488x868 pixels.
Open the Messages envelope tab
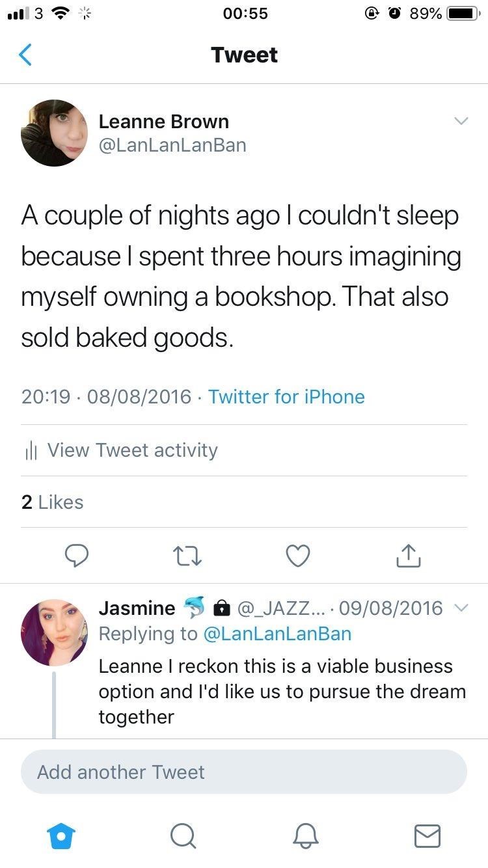(x=427, y=835)
